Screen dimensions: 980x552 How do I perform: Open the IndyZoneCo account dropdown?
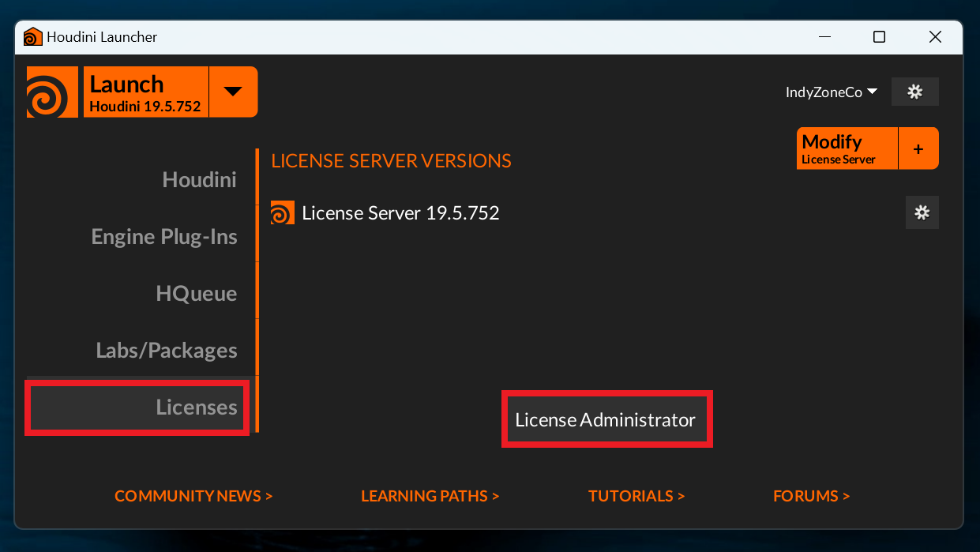[x=831, y=92]
